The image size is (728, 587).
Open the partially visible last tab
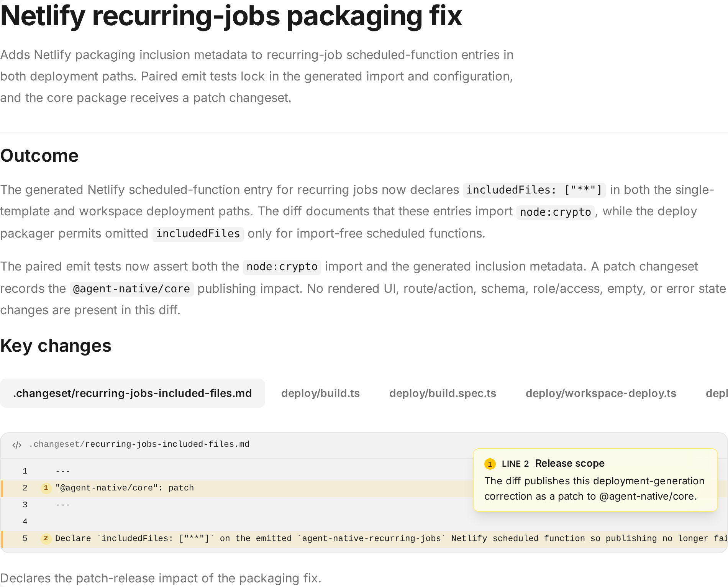click(717, 393)
